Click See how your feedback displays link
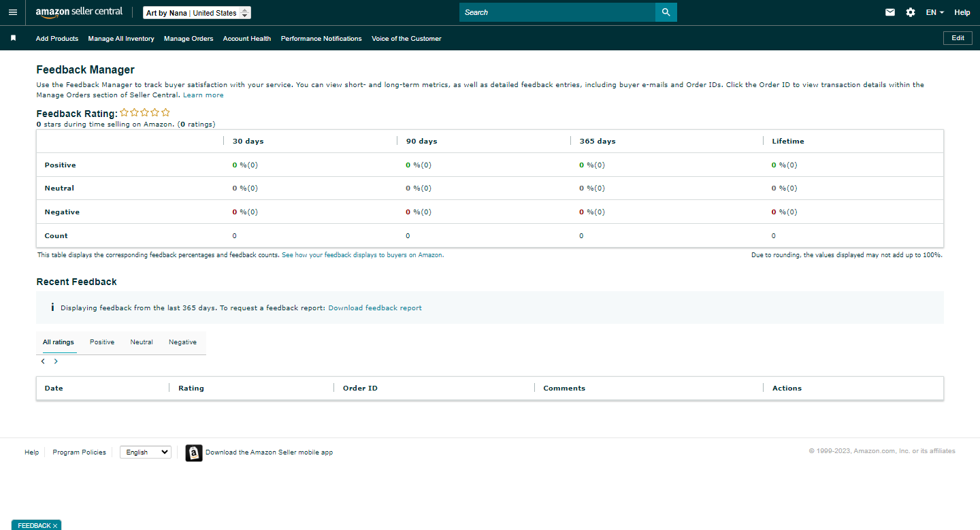The width and height of the screenshot is (980, 530). 363,255
